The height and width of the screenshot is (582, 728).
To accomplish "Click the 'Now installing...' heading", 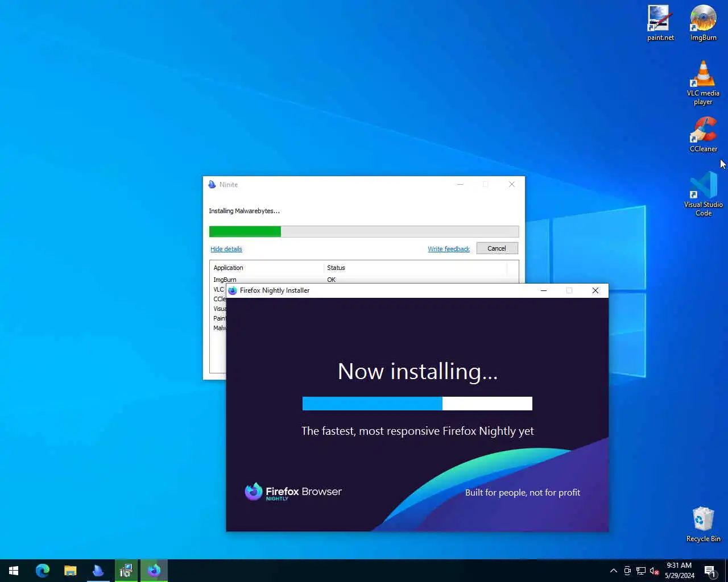I will 417,372.
